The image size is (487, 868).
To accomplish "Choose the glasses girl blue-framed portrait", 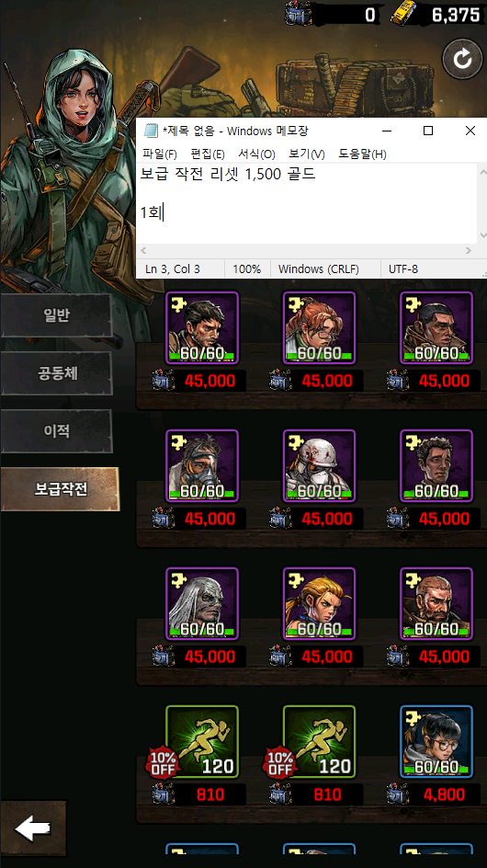I will [x=436, y=742].
